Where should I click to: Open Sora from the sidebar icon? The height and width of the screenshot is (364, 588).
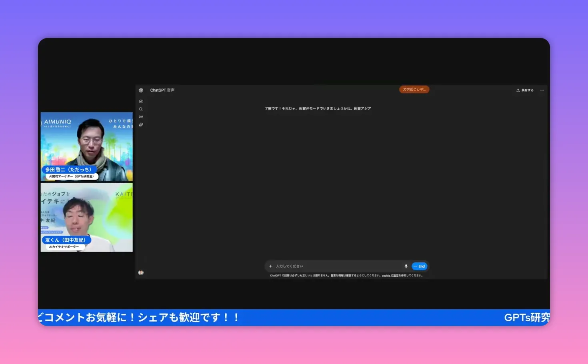coord(141,116)
